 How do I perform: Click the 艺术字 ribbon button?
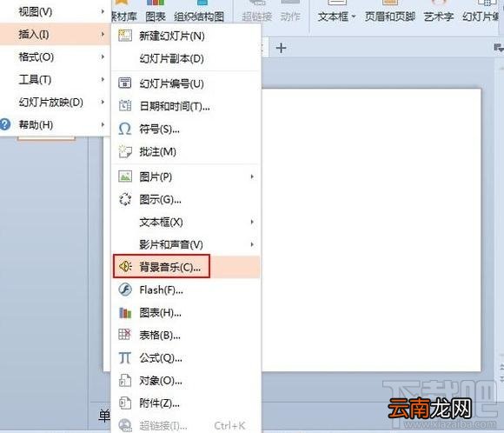(x=439, y=11)
